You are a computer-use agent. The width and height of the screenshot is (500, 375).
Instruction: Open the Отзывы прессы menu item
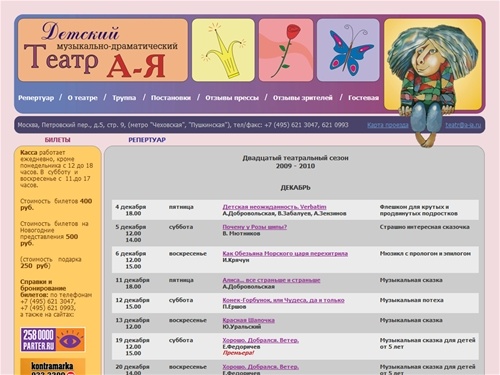pyautogui.click(x=232, y=98)
